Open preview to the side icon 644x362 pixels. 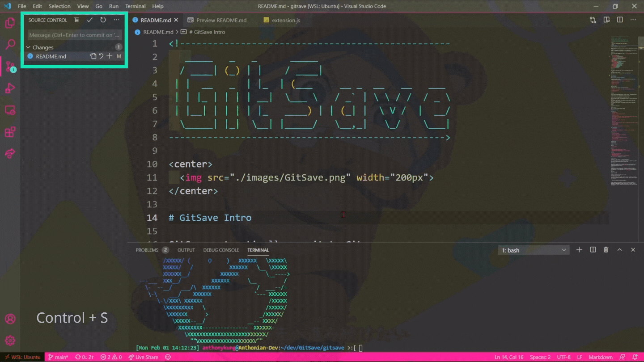click(x=606, y=20)
